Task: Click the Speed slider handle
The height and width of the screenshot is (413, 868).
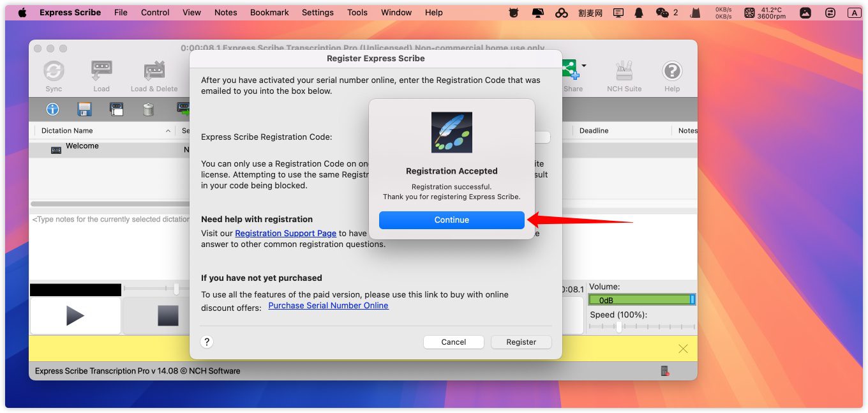Action: 618,326
